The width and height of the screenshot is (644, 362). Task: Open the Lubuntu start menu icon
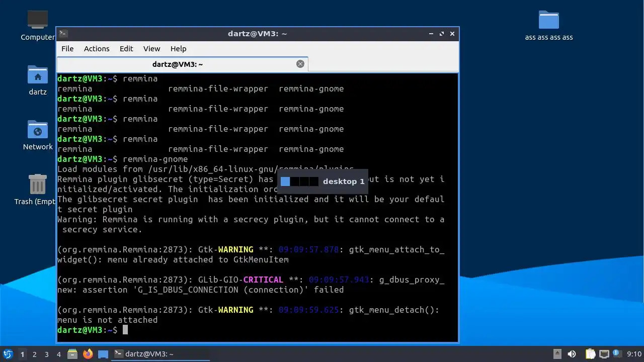8,354
